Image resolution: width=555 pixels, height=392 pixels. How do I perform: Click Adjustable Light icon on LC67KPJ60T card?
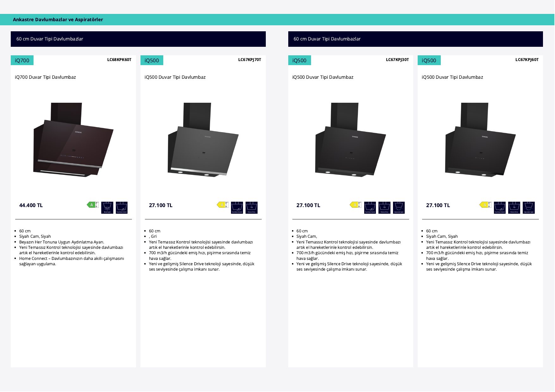click(x=529, y=208)
